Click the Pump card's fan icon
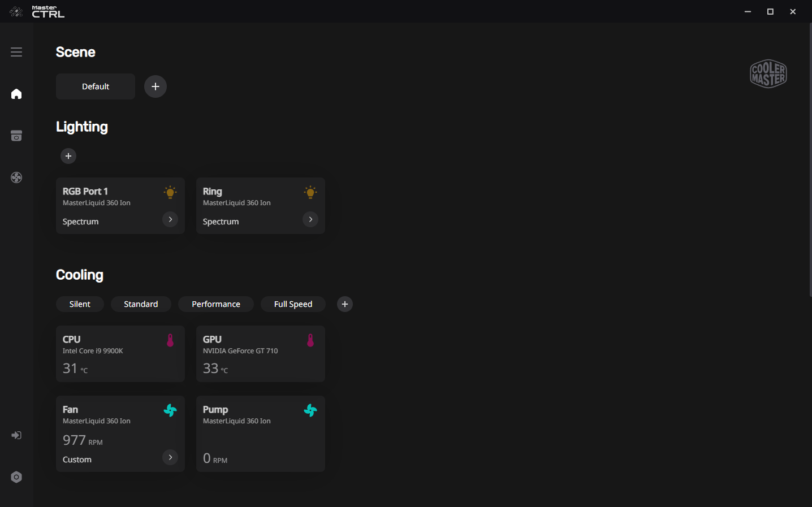The height and width of the screenshot is (507, 812). tap(310, 410)
